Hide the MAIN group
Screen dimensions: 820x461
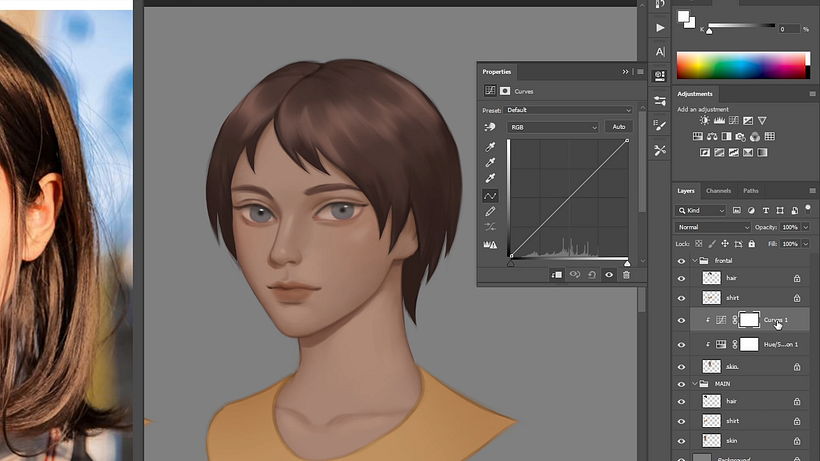(681, 384)
